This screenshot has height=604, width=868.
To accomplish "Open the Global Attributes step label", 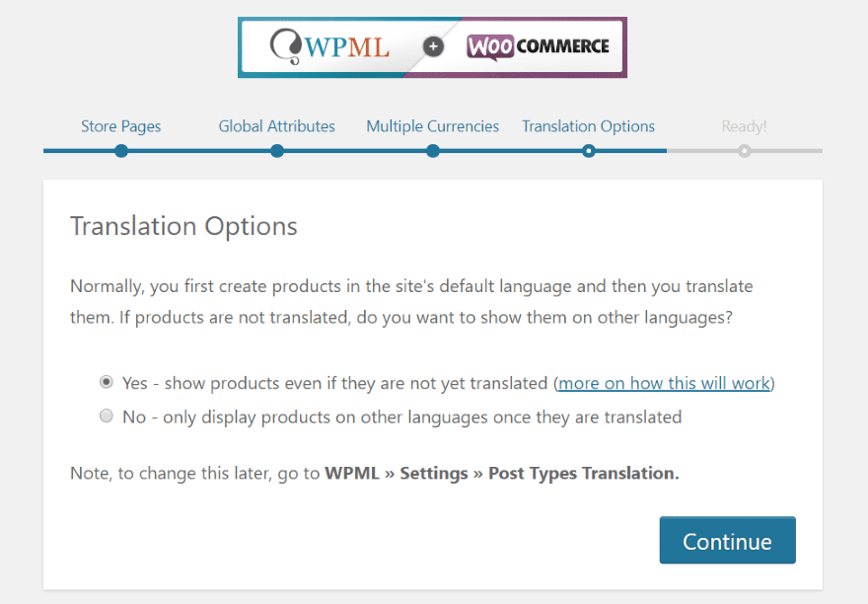I will (x=277, y=126).
